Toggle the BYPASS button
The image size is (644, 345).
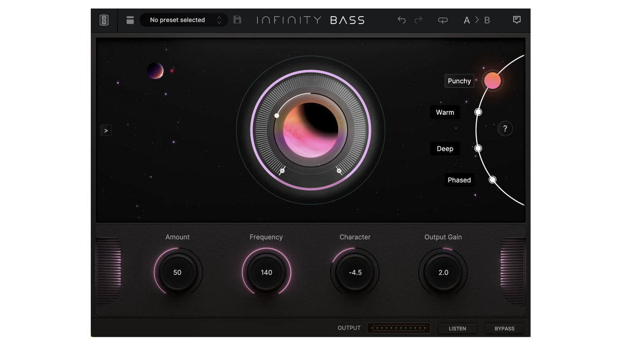click(504, 328)
